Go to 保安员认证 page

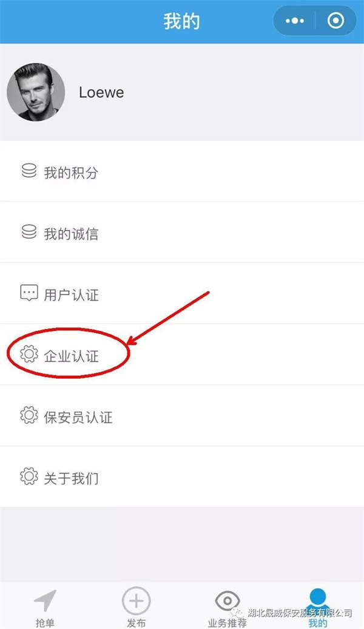[182, 415]
